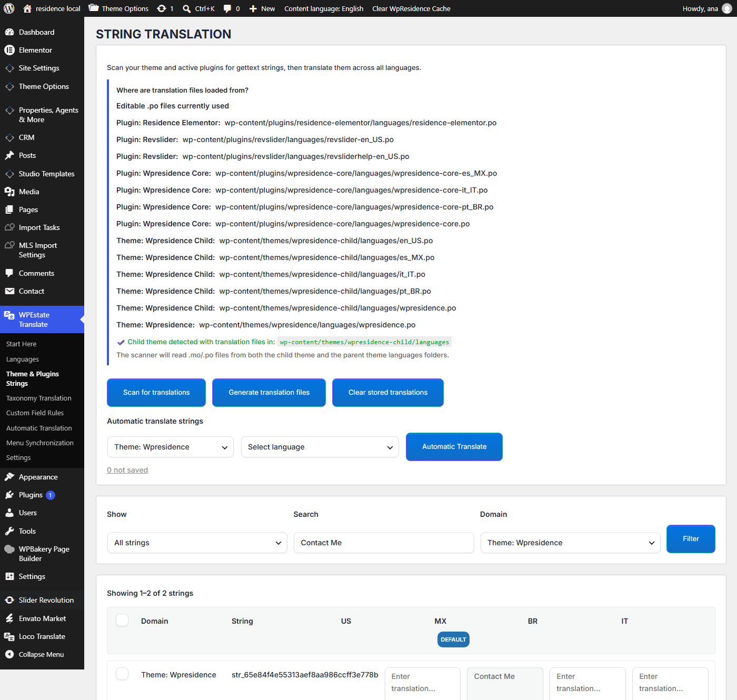Click Clear WpResidence Cache in admin bar
This screenshot has height=700, width=737.
pyautogui.click(x=411, y=8)
